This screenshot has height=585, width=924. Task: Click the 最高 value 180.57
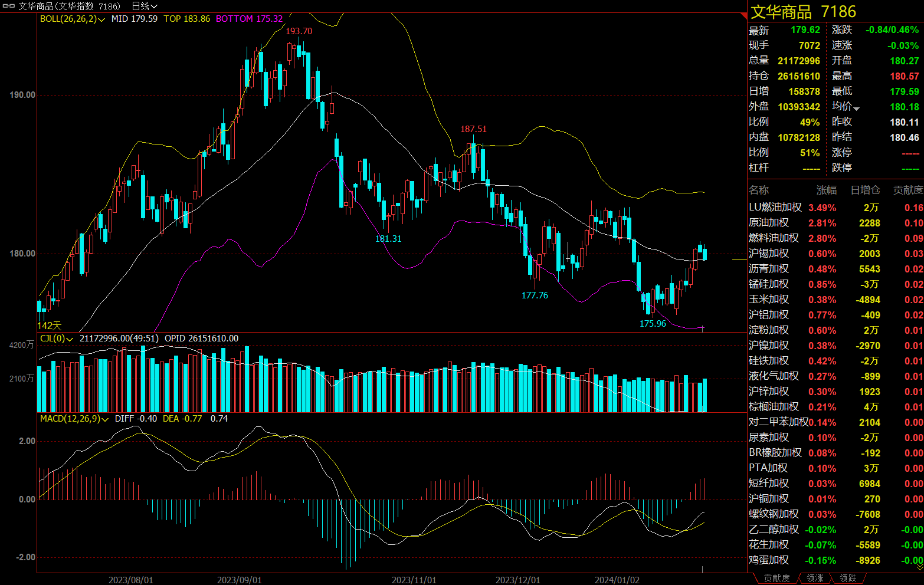point(905,76)
